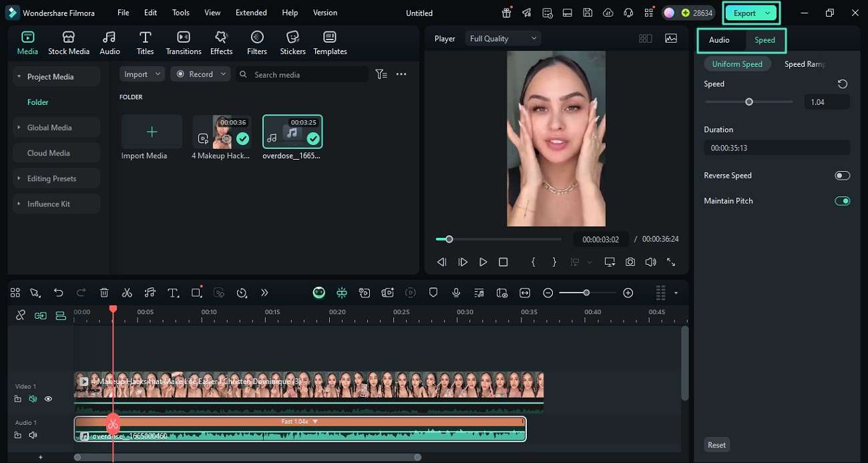Viewport: 868px width, 463px height.
Task: Reset speed with circular arrow icon
Action: (843, 84)
